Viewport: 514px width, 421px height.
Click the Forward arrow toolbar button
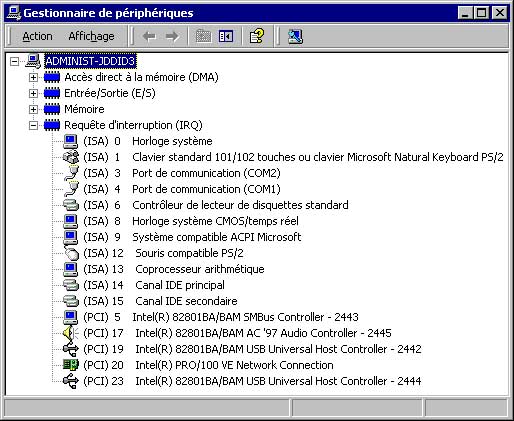click(172, 36)
